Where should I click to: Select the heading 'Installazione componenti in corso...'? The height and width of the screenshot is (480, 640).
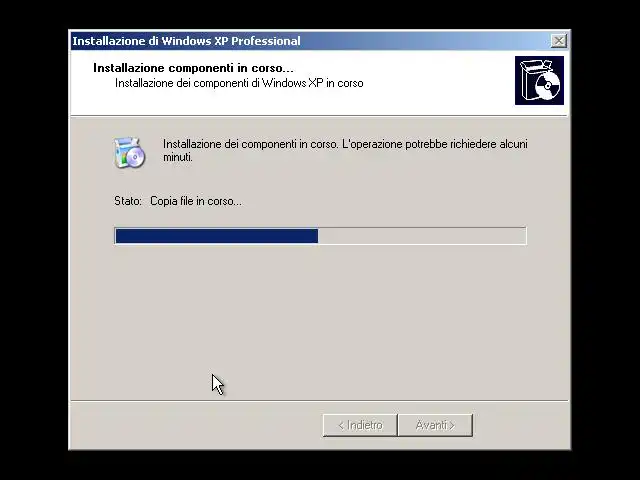click(193, 68)
